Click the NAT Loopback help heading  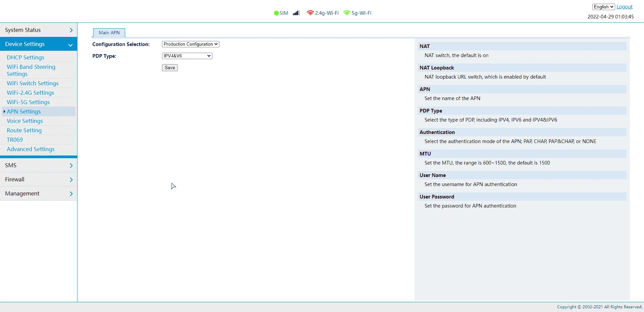(x=437, y=68)
